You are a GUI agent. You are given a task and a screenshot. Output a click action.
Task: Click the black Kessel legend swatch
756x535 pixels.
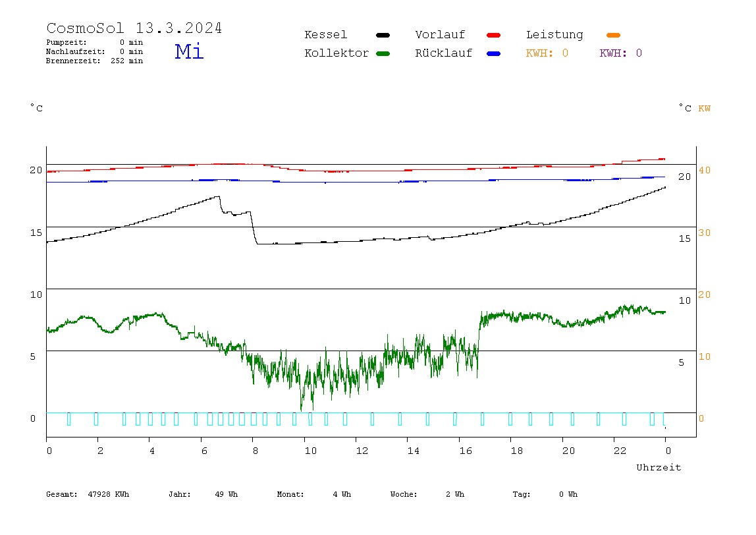pyautogui.click(x=383, y=35)
